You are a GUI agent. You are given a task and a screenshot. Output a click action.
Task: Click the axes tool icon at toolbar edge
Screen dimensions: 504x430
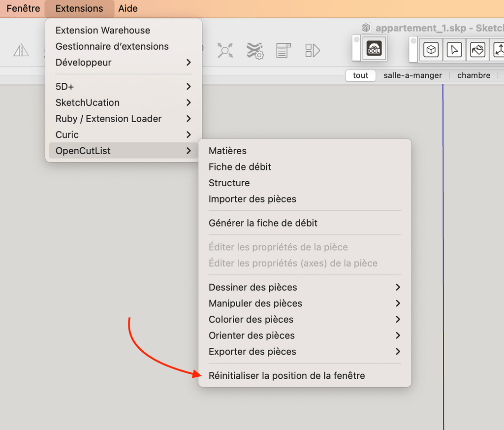click(498, 50)
